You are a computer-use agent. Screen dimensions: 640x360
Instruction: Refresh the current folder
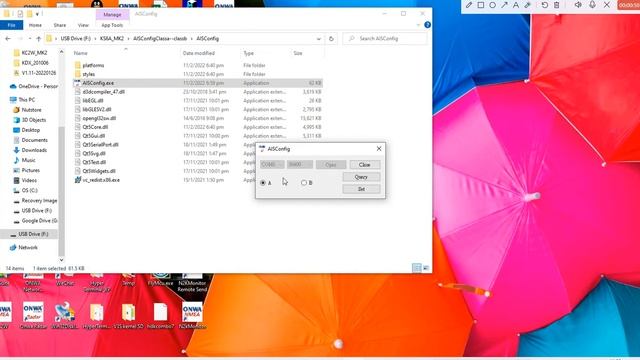331,39
